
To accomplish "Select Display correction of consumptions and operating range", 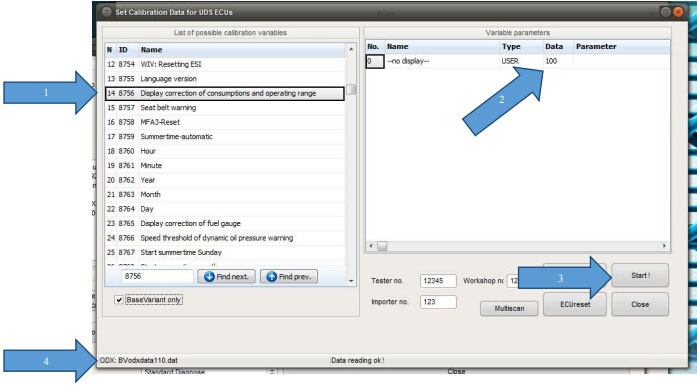I will tap(225, 93).
